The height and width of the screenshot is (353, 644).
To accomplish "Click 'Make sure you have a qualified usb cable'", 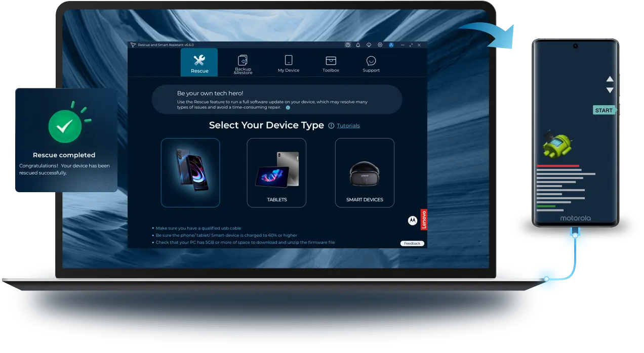I will 198,228.
